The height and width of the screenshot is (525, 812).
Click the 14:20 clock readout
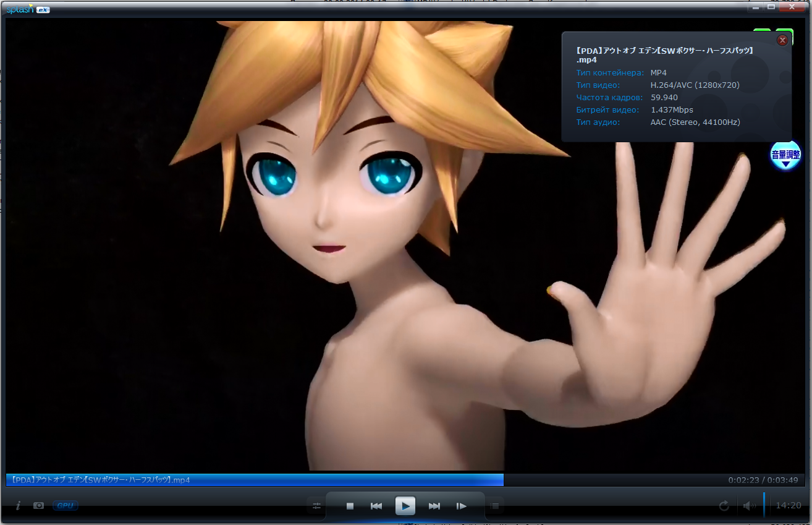click(789, 506)
